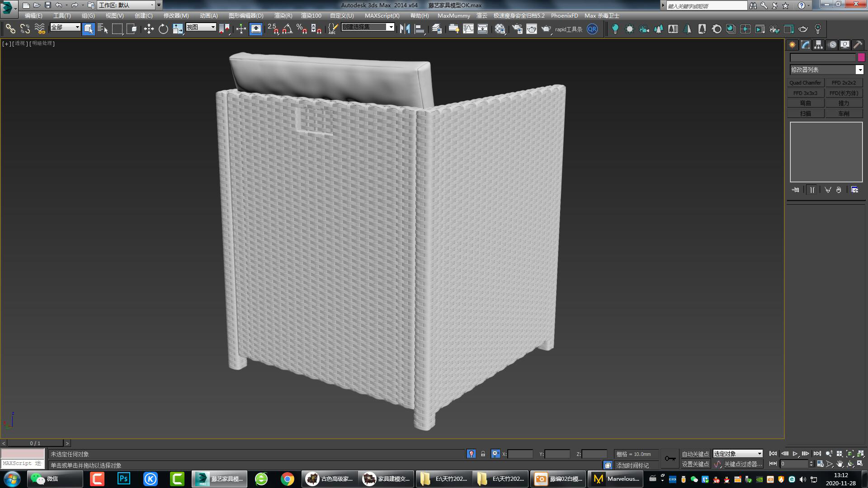Click the Pan View hand icon
The width and height of the screenshot is (868, 488).
pyautogui.click(x=840, y=464)
